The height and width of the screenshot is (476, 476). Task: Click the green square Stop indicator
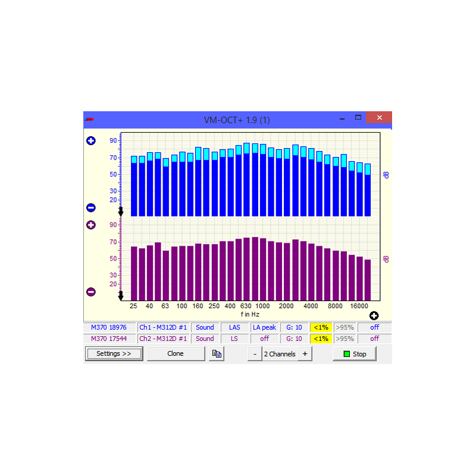346,353
